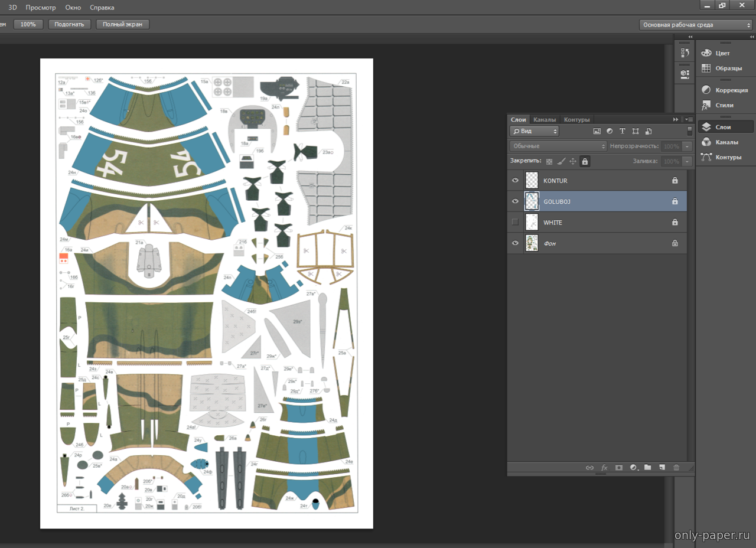The height and width of the screenshot is (548, 756).
Task: Click the create new layer icon
Action: pyautogui.click(x=662, y=467)
